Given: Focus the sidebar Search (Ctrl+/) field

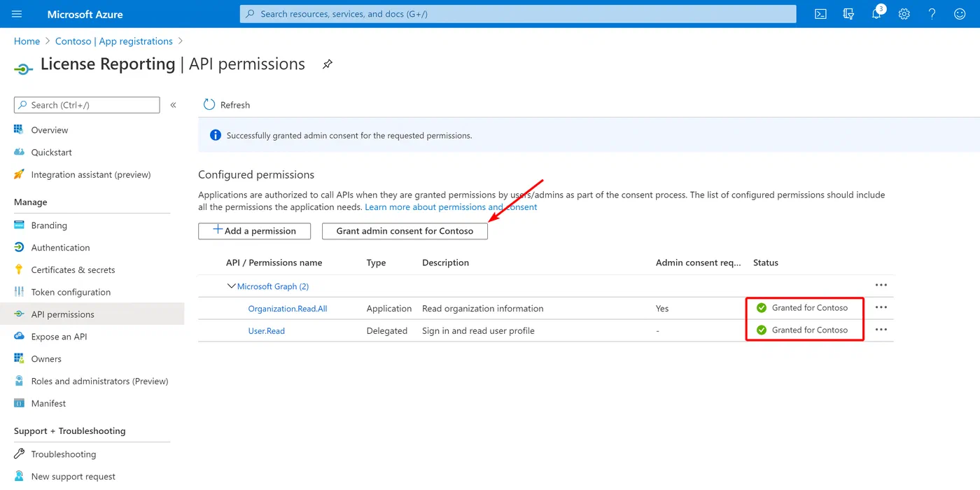Looking at the screenshot, I should pos(87,105).
